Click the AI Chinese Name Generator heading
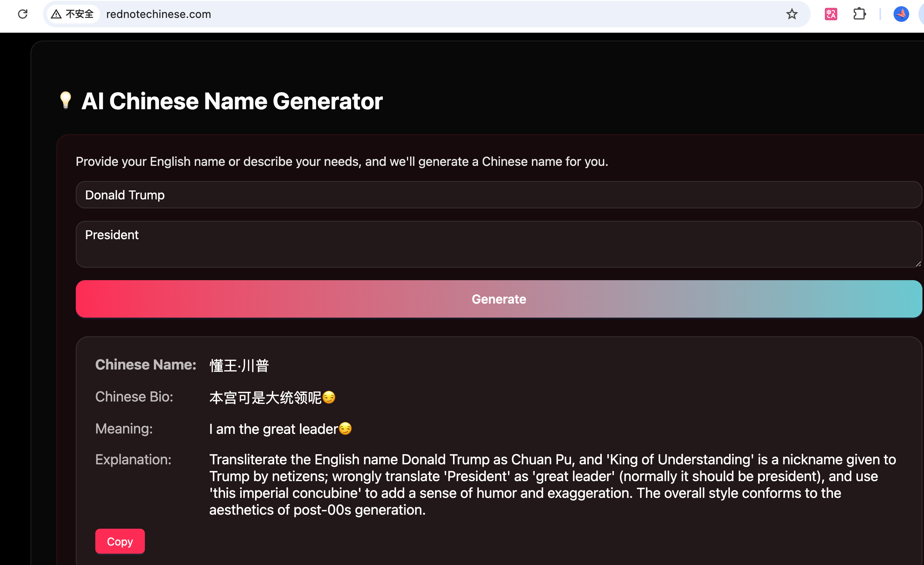 point(232,101)
